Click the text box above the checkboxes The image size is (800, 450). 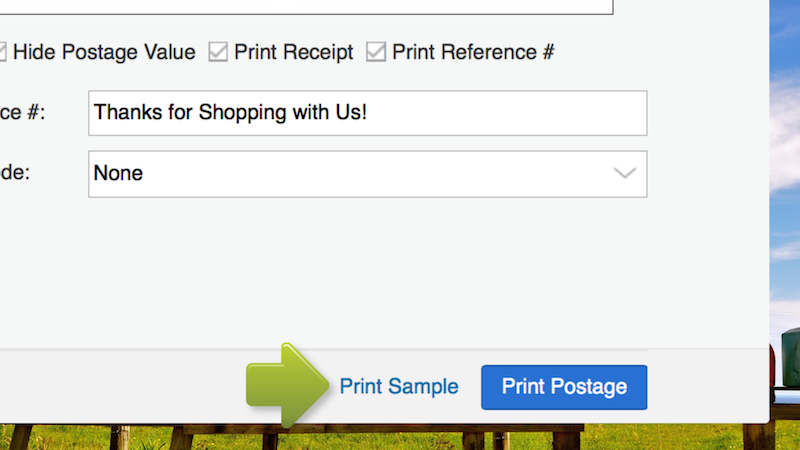click(300, 6)
